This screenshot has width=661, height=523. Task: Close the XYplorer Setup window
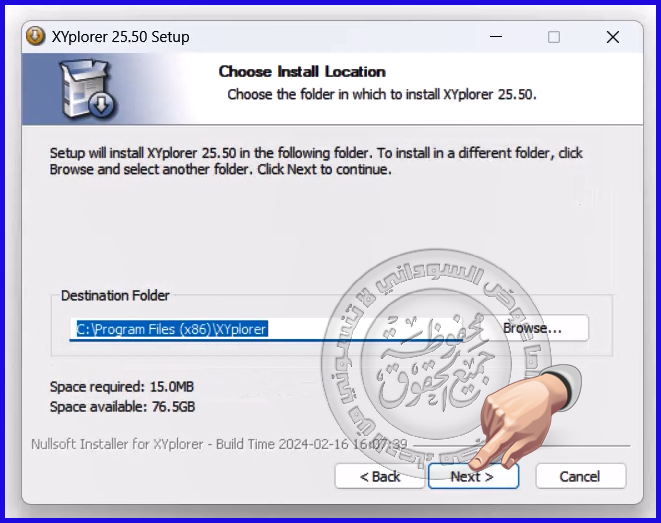pos(613,37)
